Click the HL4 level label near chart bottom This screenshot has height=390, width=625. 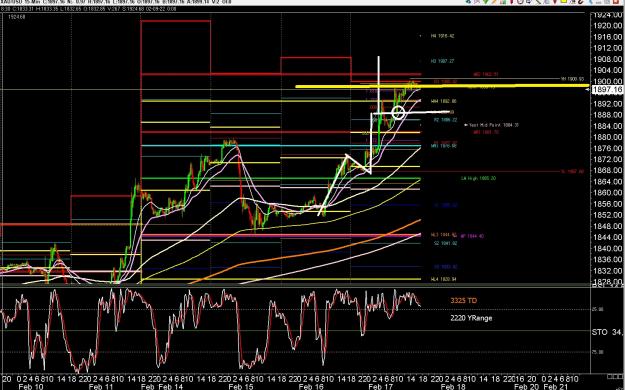(x=443, y=279)
